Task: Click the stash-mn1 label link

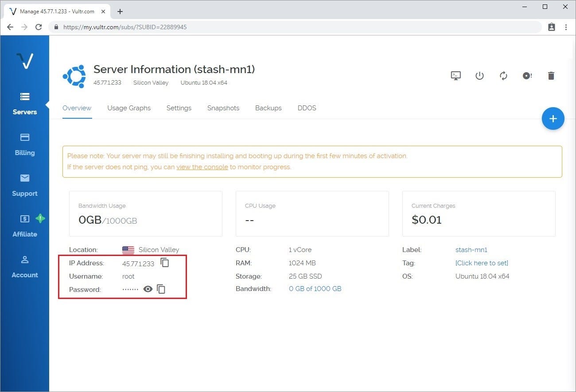Action: tap(471, 250)
